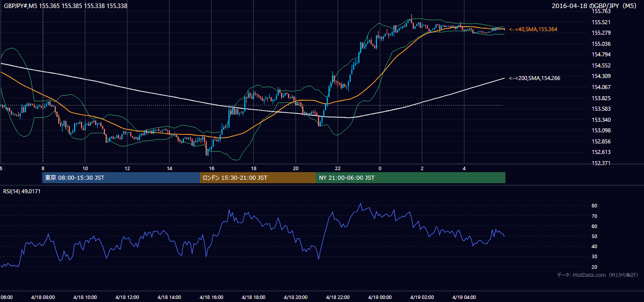
Task: Select the ロンドン 15:30-21:00 JST session bar
Action: coord(258,178)
